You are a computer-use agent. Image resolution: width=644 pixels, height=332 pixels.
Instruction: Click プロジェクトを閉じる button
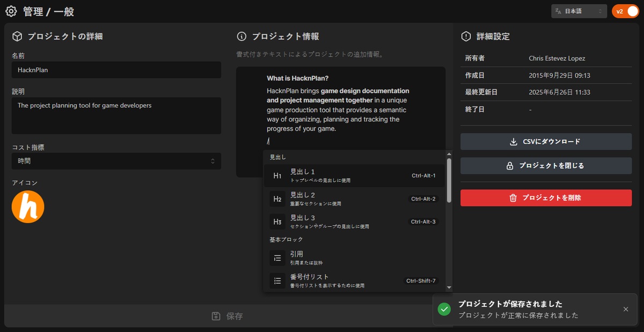(546, 166)
